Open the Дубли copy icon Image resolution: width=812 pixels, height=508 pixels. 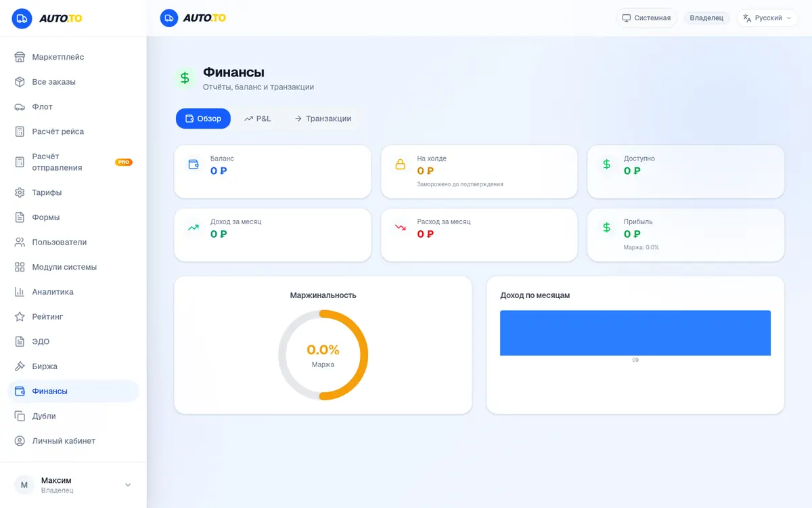click(20, 416)
